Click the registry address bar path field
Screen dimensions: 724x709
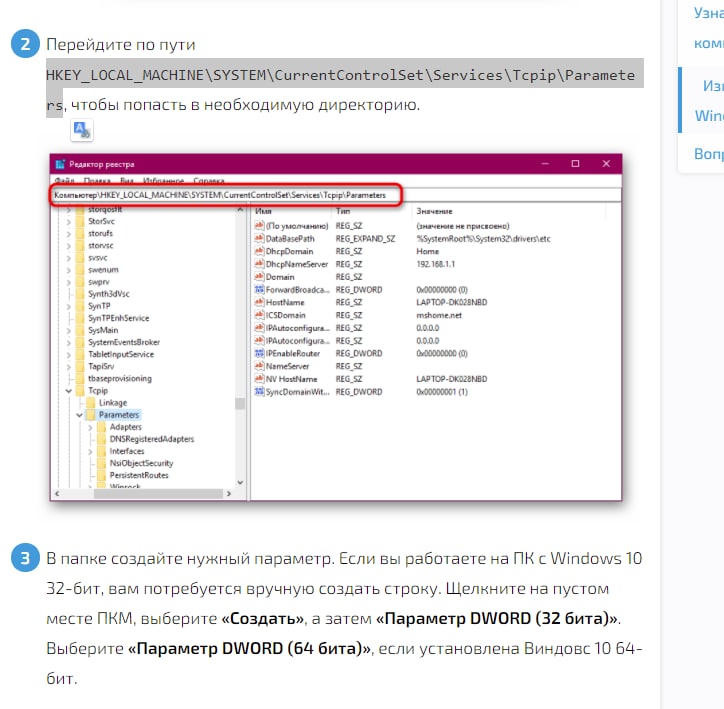[x=336, y=195]
